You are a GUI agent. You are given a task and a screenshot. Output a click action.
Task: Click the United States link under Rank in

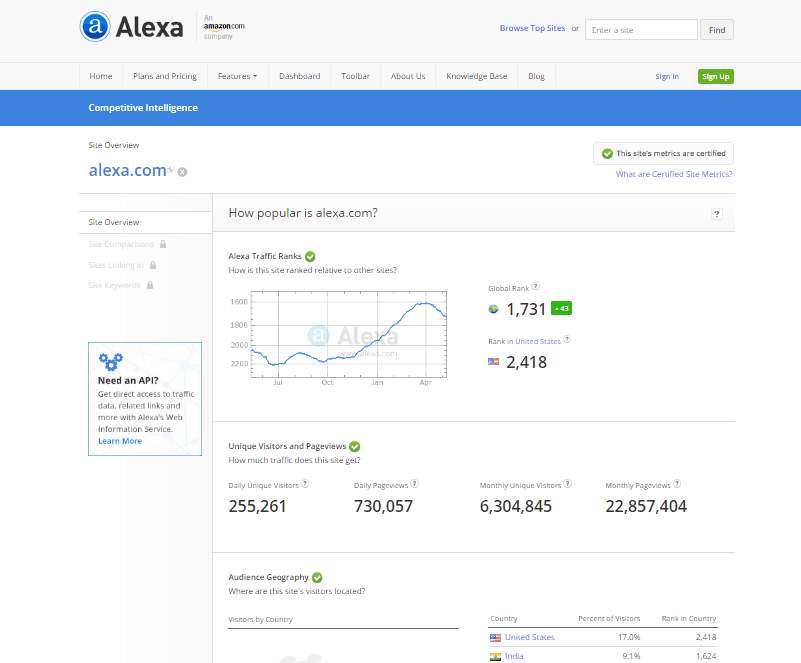pyautogui.click(x=538, y=341)
